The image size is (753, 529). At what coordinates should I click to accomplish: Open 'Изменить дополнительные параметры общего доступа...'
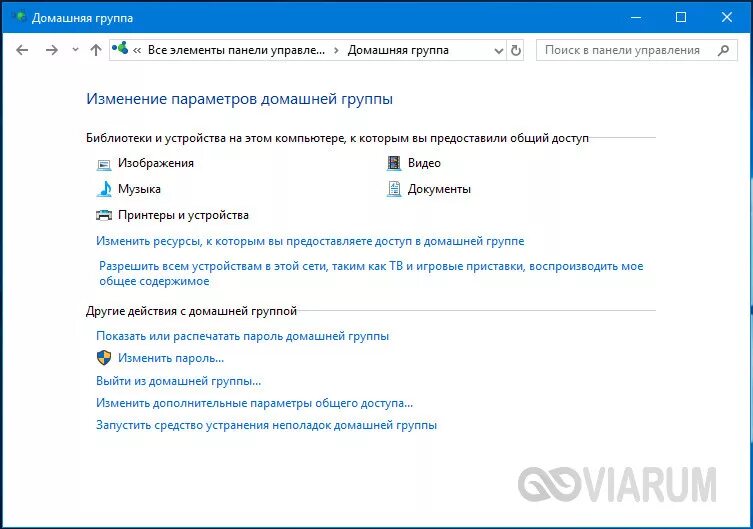255,403
